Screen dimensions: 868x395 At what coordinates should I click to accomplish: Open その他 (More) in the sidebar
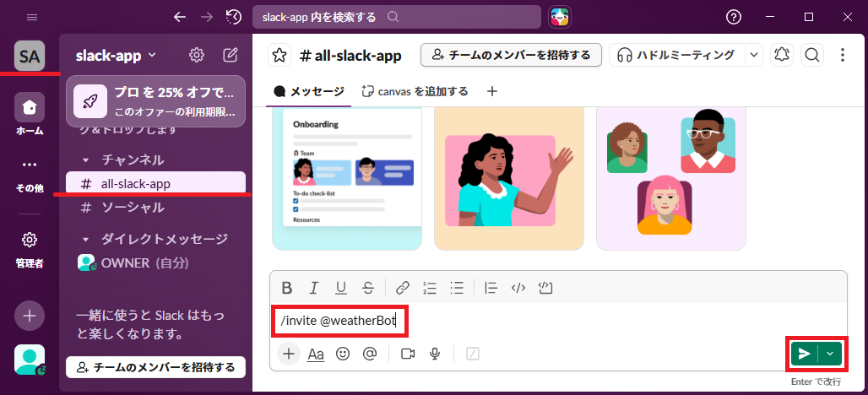point(30,176)
